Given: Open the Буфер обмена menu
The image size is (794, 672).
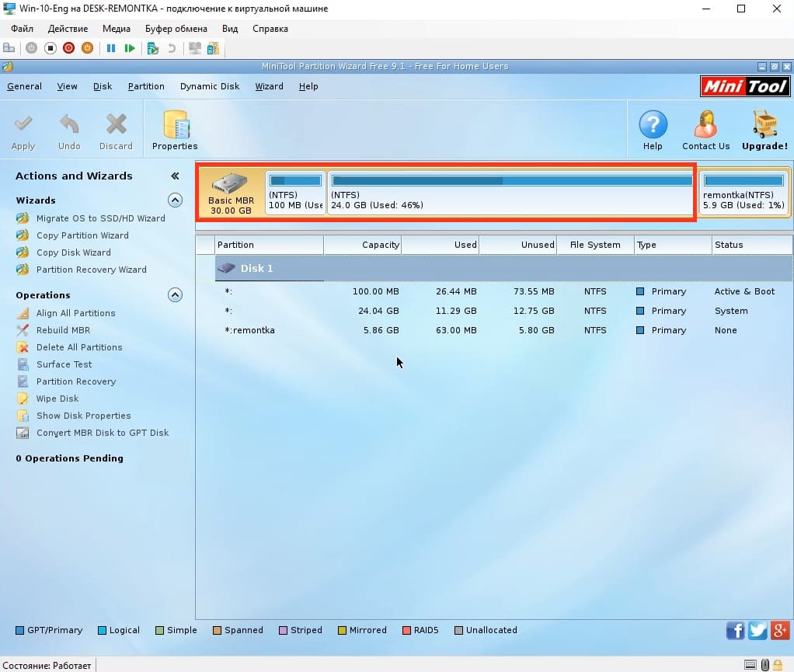Looking at the screenshot, I should tap(176, 29).
